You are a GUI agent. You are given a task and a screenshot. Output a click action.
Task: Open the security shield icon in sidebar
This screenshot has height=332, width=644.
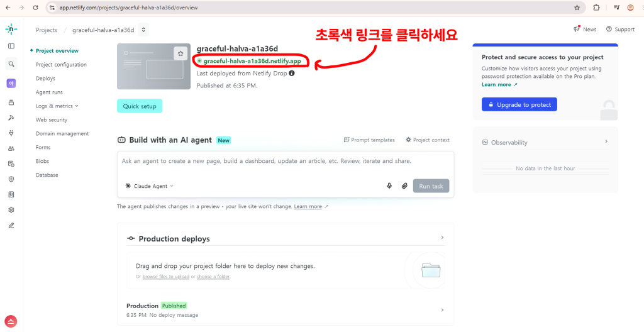(x=11, y=179)
